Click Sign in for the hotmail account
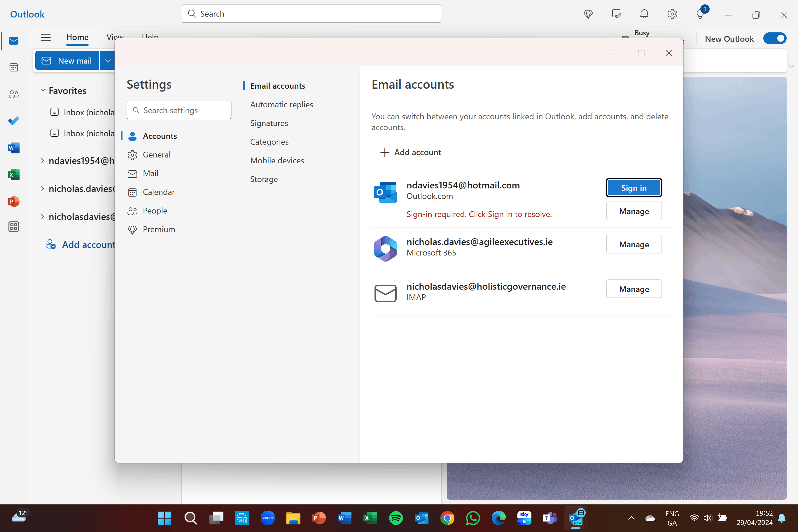798x532 pixels. coord(633,188)
